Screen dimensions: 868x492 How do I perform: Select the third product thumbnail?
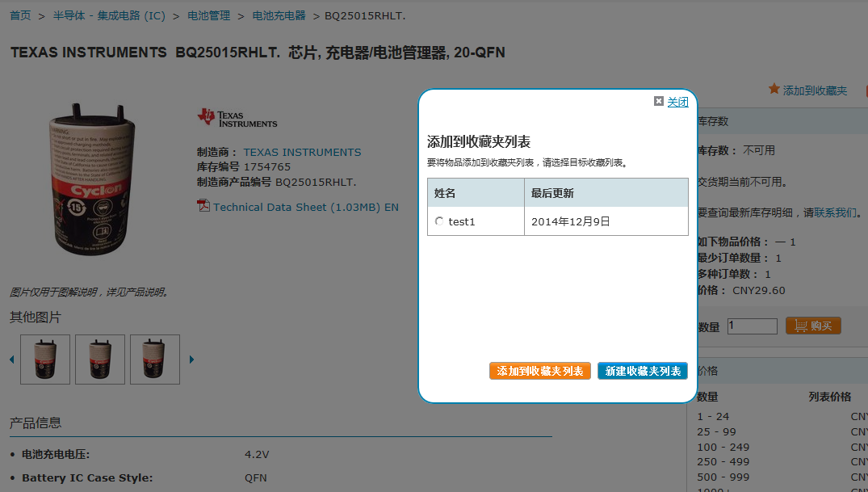point(155,360)
